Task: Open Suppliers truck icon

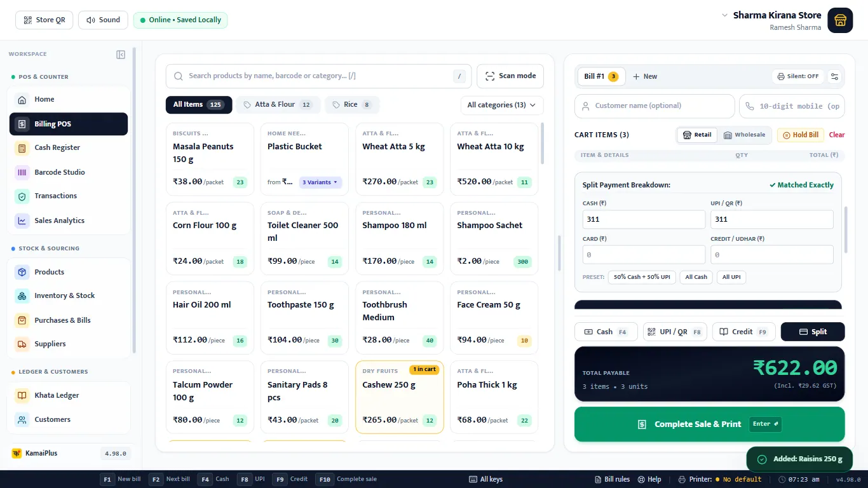Action: point(22,344)
